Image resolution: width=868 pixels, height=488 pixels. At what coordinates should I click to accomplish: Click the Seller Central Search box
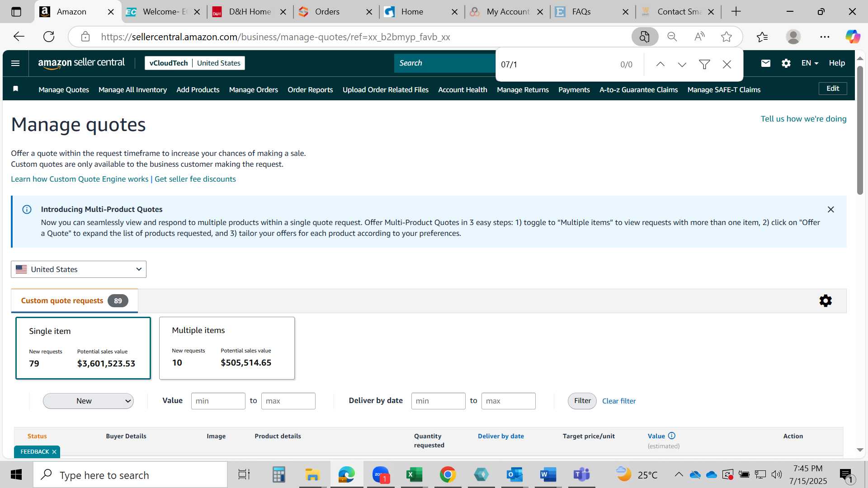445,63
